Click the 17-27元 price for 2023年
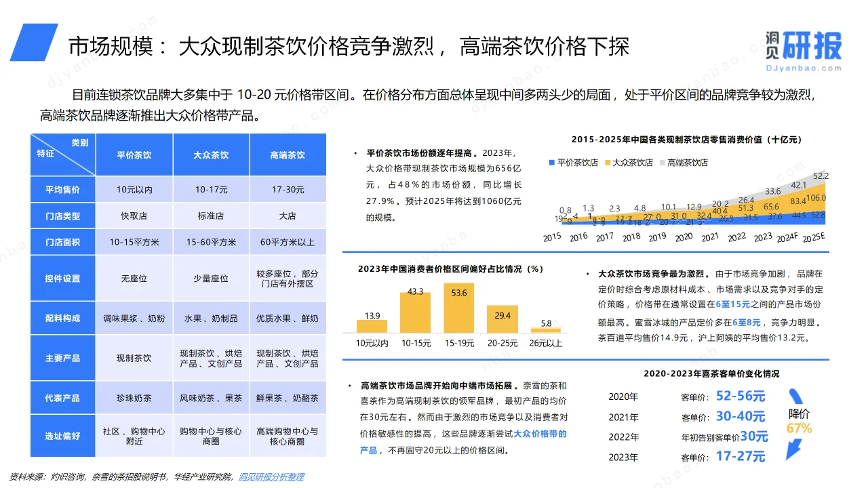The width and height of the screenshot is (868, 488). click(x=741, y=456)
